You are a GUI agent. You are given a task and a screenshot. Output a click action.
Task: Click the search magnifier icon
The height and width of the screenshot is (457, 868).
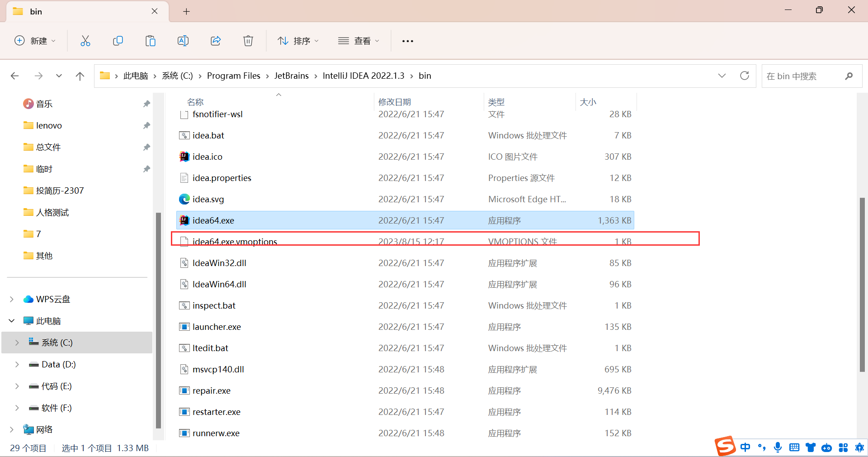[849, 76]
